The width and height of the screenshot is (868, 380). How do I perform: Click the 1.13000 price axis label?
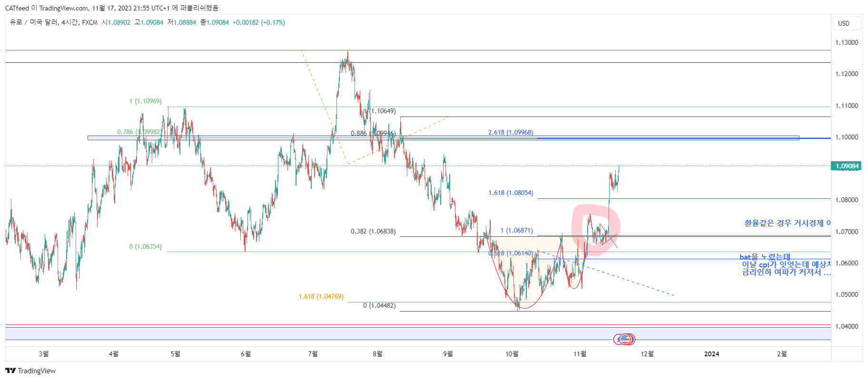(x=847, y=42)
